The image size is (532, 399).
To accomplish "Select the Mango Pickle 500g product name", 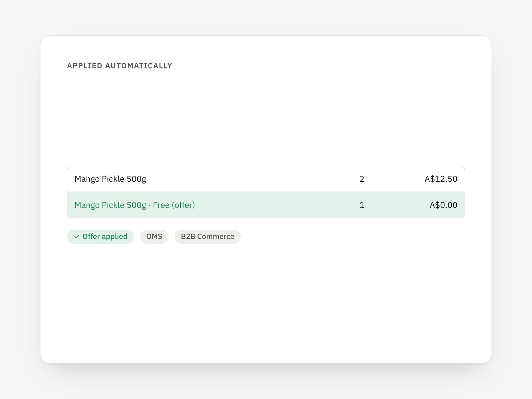I will click(x=110, y=179).
